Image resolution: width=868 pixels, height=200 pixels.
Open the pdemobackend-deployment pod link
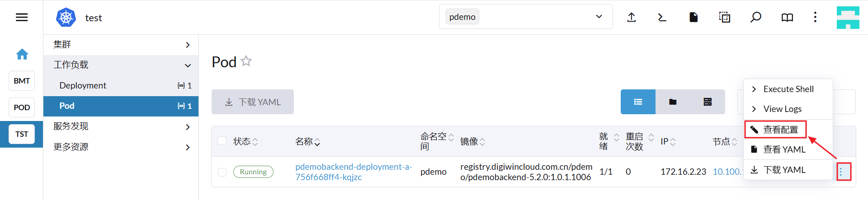coord(354,172)
